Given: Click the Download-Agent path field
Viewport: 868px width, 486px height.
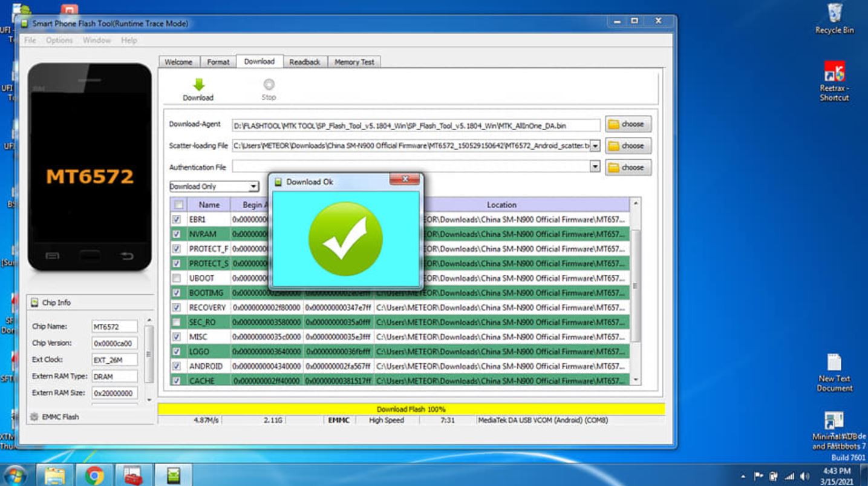Looking at the screenshot, I should [x=416, y=125].
